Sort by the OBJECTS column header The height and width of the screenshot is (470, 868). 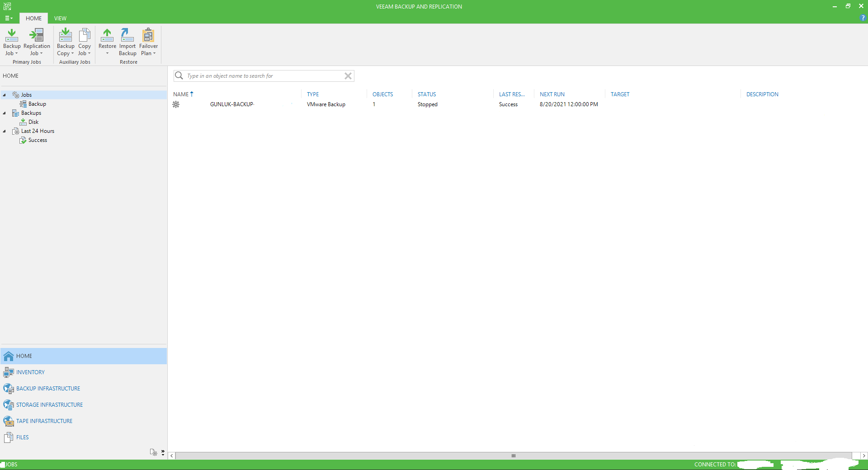(x=382, y=94)
